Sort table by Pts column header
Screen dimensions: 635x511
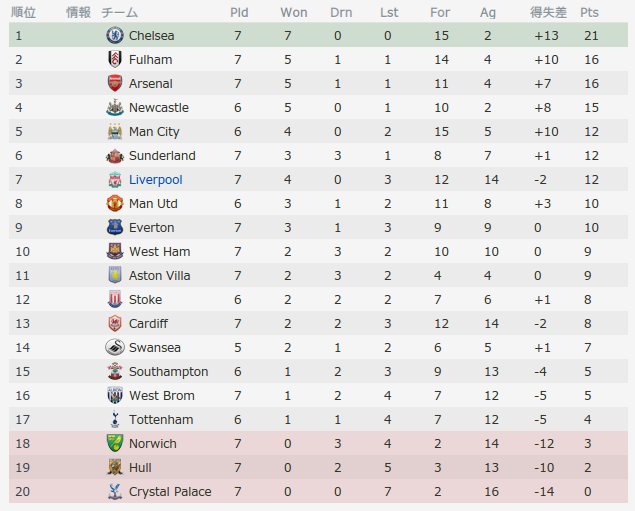point(589,13)
